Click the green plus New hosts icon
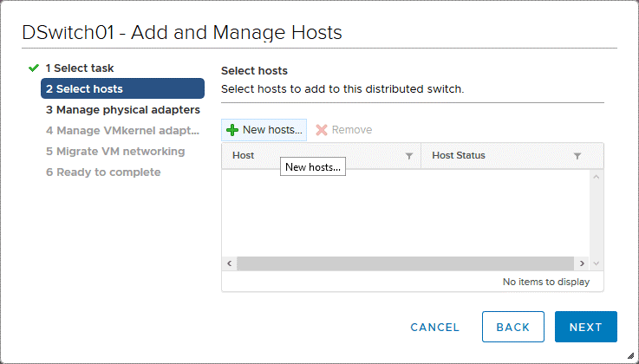 (x=231, y=130)
